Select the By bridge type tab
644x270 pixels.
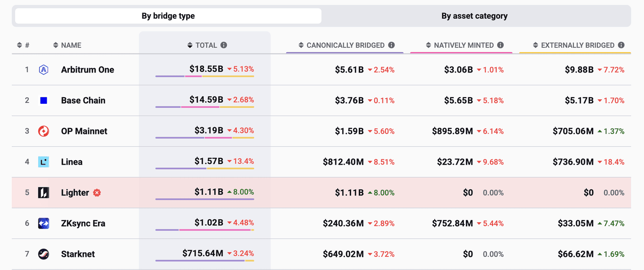point(168,16)
